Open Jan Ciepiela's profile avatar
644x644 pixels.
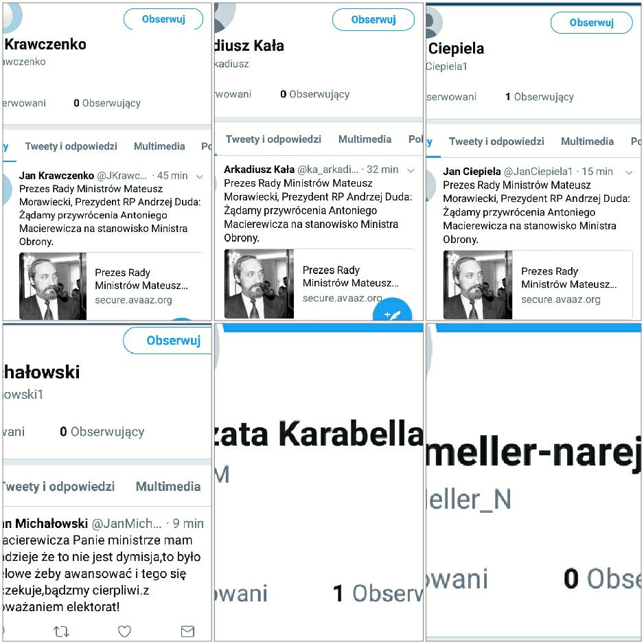coord(434,23)
